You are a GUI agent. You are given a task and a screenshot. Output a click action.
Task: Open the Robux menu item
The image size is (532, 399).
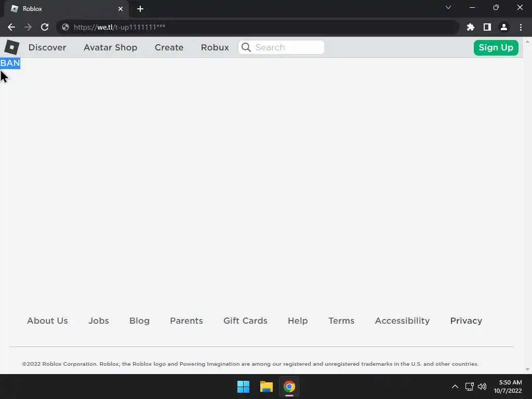(x=215, y=47)
